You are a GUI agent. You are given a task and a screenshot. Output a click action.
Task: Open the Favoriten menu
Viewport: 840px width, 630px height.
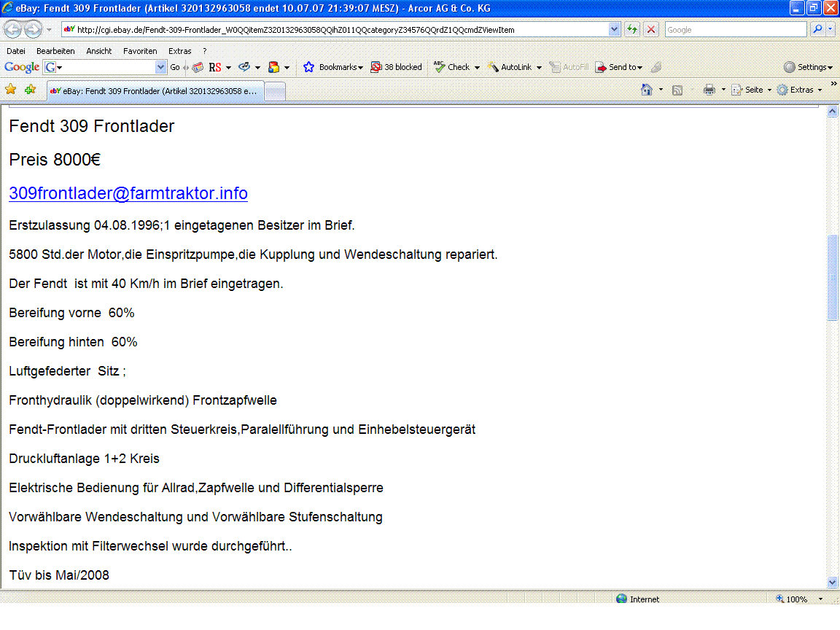coord(140,51)
